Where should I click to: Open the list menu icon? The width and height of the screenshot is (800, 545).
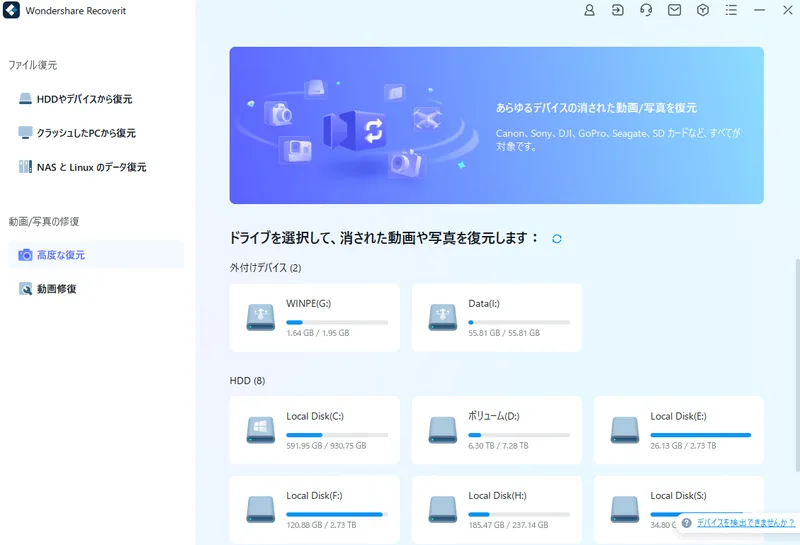[731, 10]
